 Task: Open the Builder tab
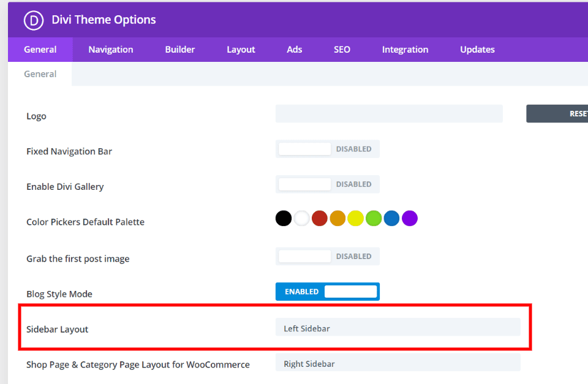(180, 50)
